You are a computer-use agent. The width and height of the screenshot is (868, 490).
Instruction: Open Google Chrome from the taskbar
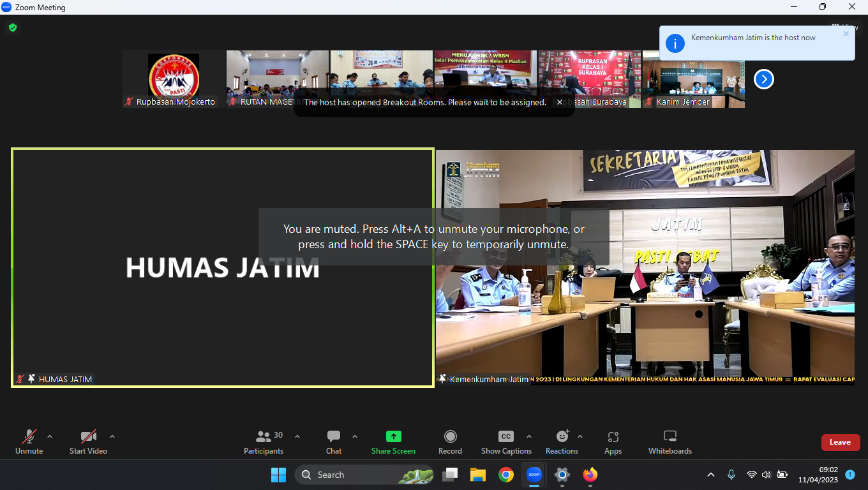tap(506, 475)
